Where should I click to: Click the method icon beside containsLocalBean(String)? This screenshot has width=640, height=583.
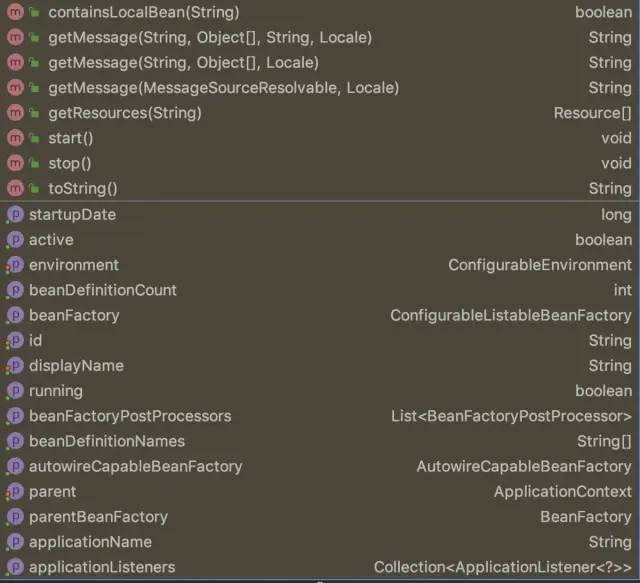coord(15,12)
